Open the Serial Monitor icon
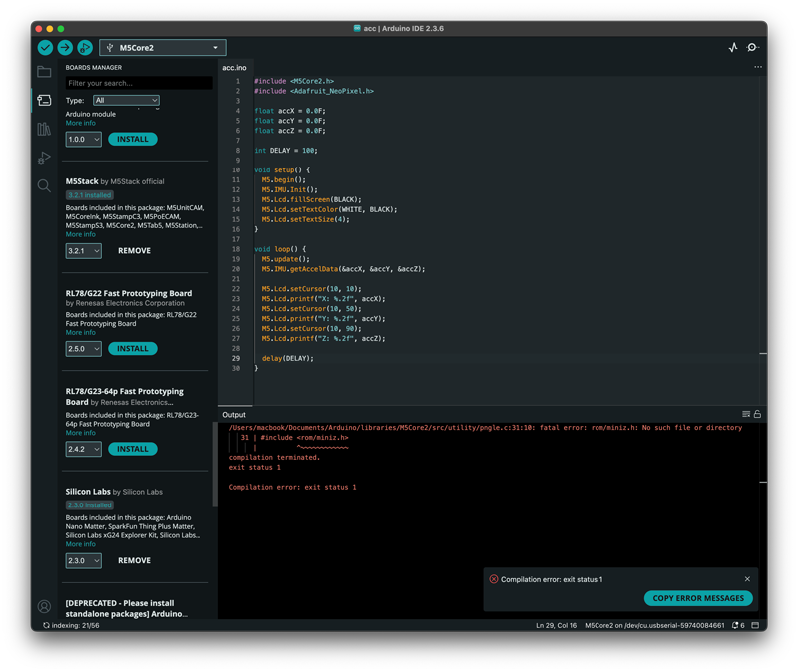Screen dimensions: 798x672 point(753,47)
